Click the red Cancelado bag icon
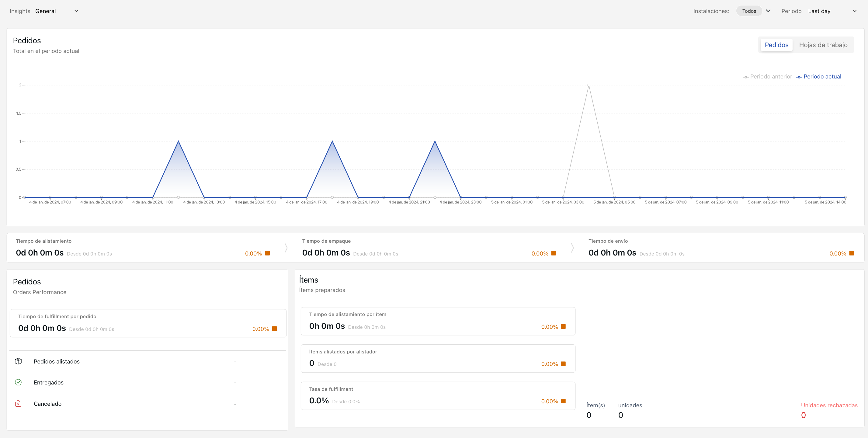Viewport: 868px width, 438px height. 18,403
